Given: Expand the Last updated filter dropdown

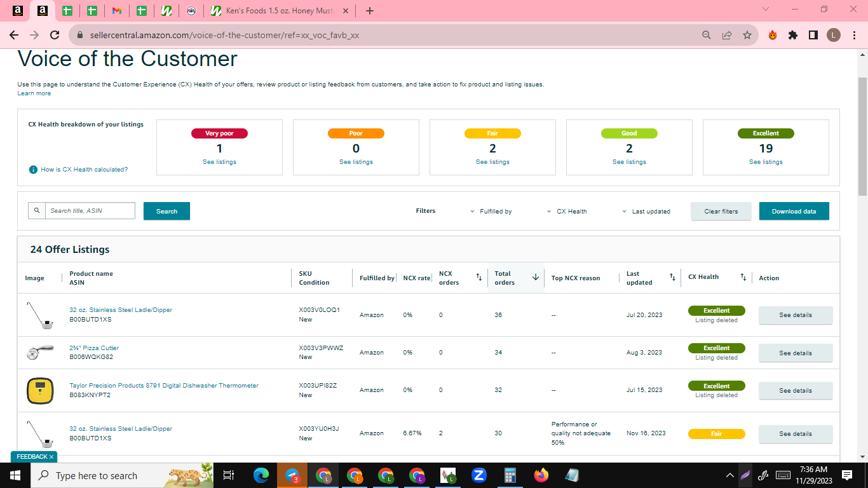Looking at the screenshot, I should (x=646, y=212).
